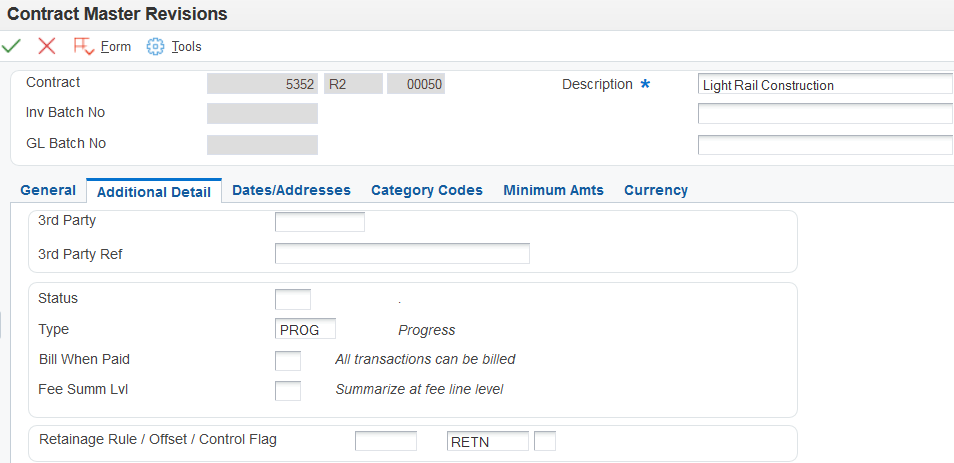Click the Bill When Paid field
Viewport: 954px width, 463px height.
coord(288,360)
